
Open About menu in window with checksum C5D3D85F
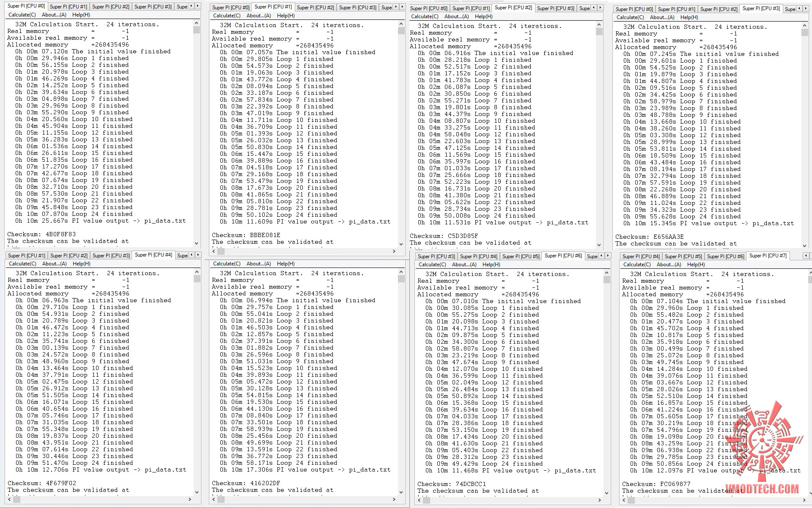coord(456,17)
